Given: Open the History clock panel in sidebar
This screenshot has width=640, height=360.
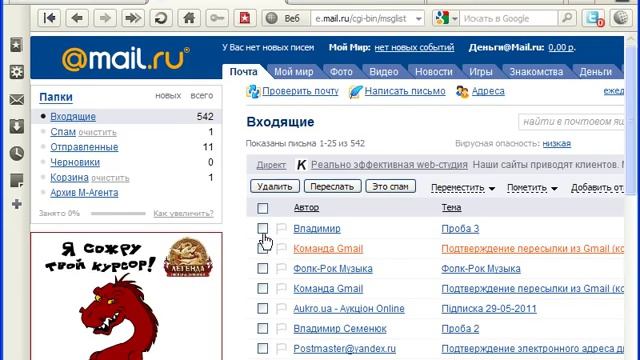Looking at the screenshot, I should (16, 153).
